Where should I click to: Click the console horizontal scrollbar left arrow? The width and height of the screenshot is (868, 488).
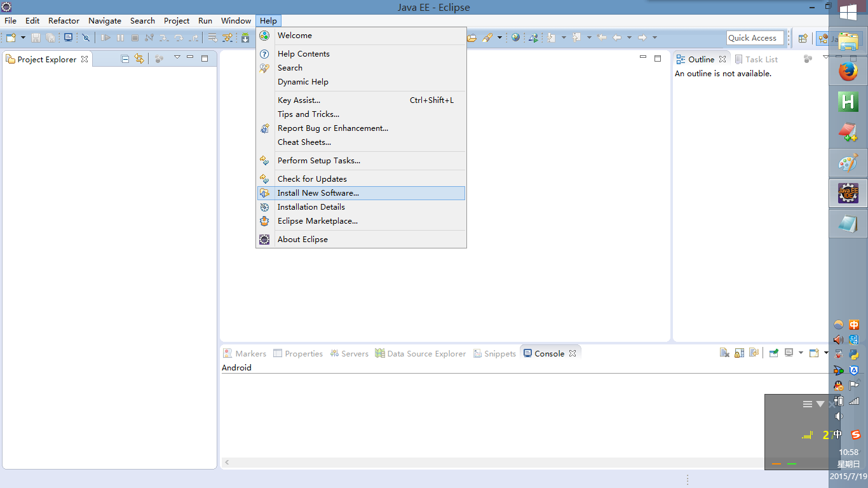point(227,463)
